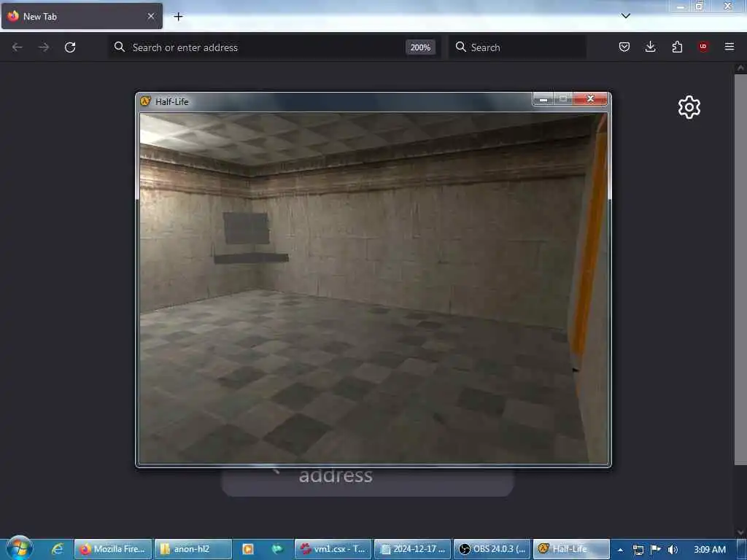Switch to OBS 24.0.3 taskbar button
Screen dimensions: 747x560
tap(492, 549)
